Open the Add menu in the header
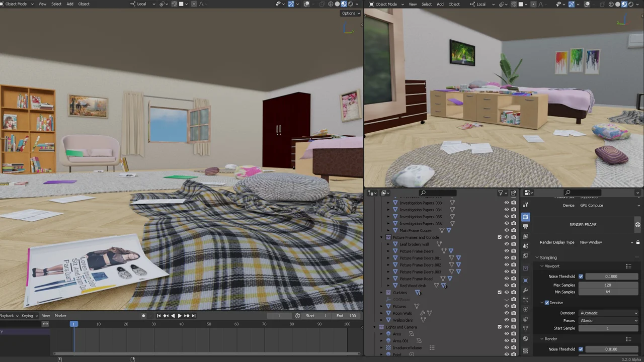The width and height of the screenshot is (644, 362). (x=69, y=4)
